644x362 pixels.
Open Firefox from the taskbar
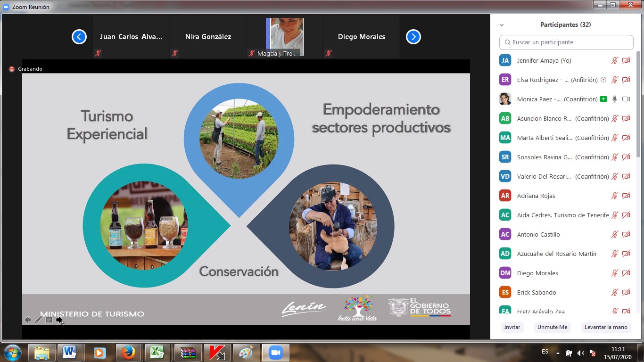click(127, 352)
